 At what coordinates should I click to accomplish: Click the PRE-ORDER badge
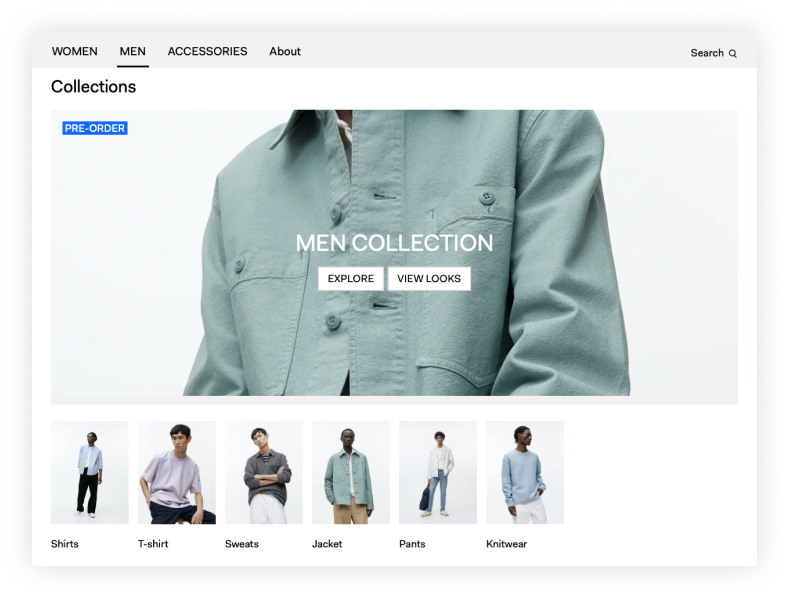95,128
